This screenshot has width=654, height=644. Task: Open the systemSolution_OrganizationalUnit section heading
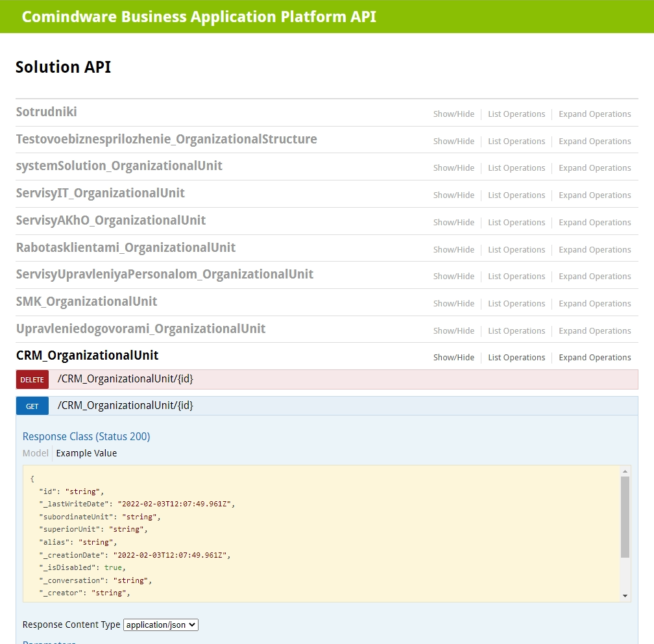point(119,166)
